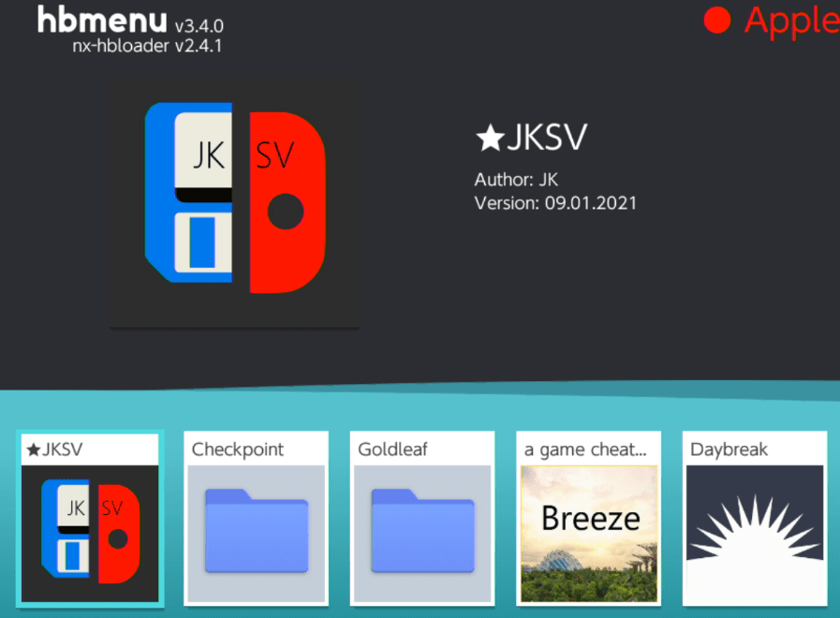Select the JKSV app tile

(90, 519)
